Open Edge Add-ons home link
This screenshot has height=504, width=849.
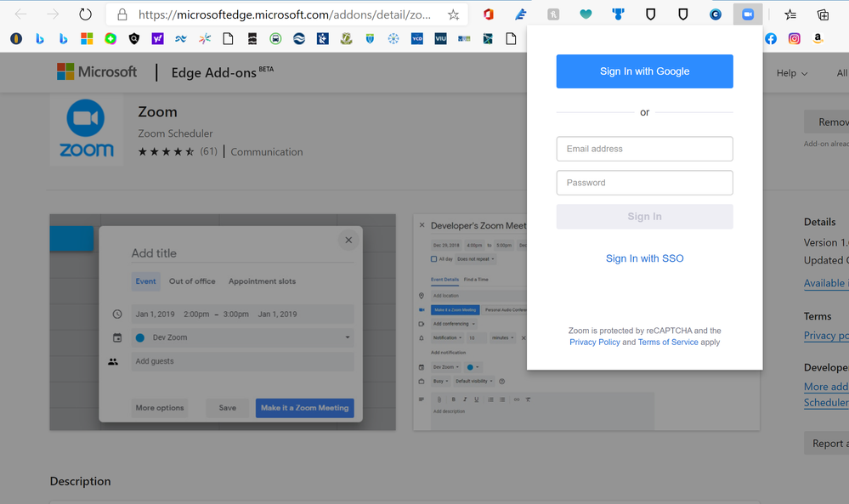214,72
